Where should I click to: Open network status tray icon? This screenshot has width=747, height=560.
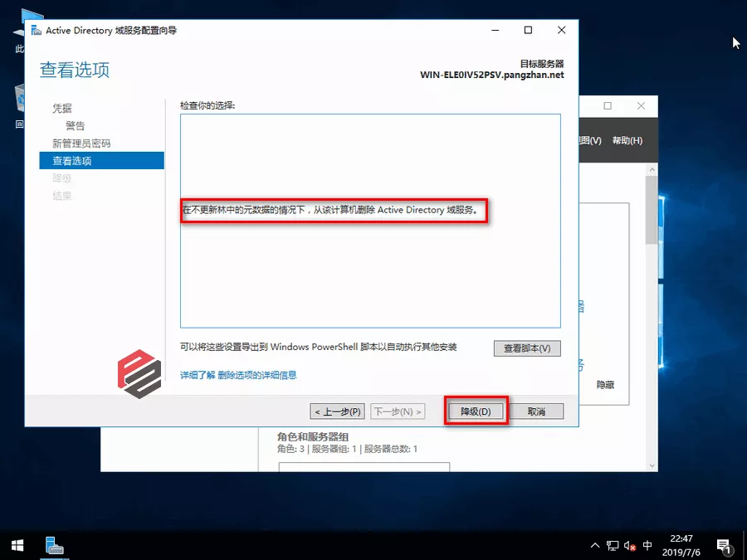point(613,545)
